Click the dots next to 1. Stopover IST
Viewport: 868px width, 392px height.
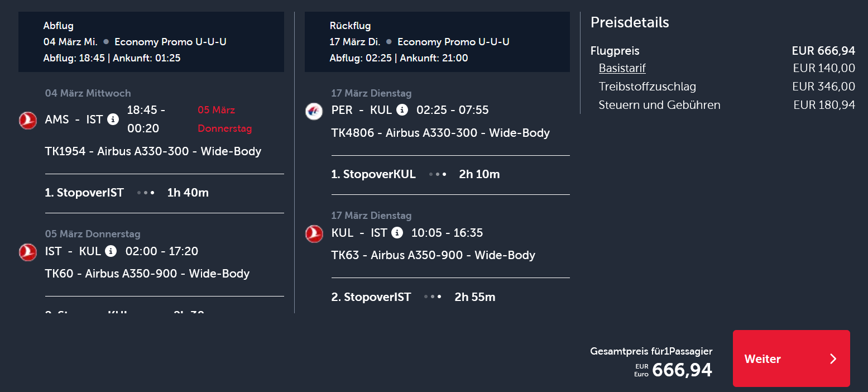(x=146, y=193)
